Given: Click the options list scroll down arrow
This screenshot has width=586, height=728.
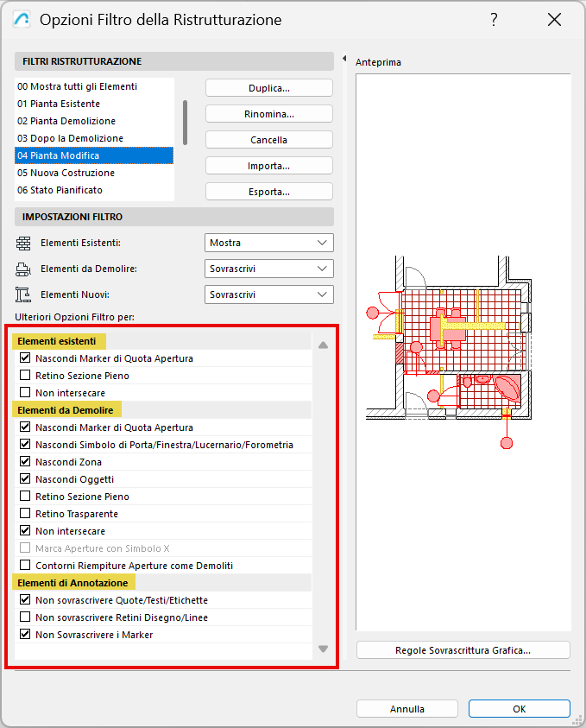Looking at the screenshot, I should pos(324,649).
